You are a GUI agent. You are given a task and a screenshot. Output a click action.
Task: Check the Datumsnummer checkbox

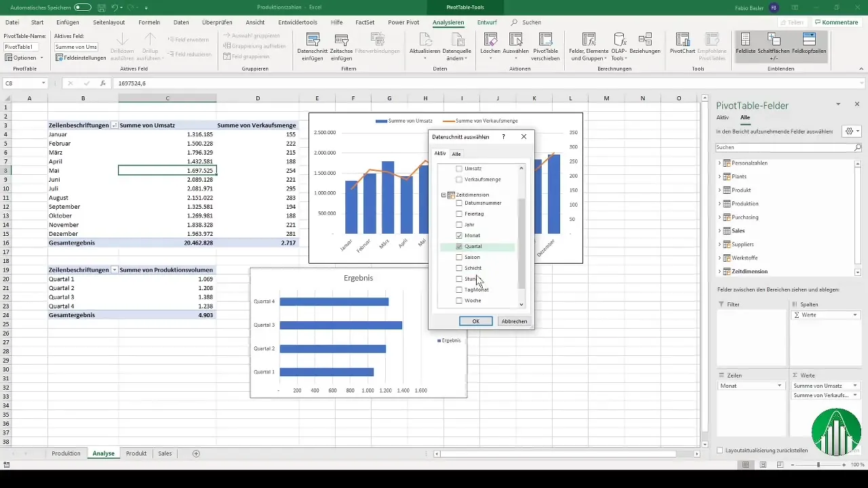click(x=459, y=203)
